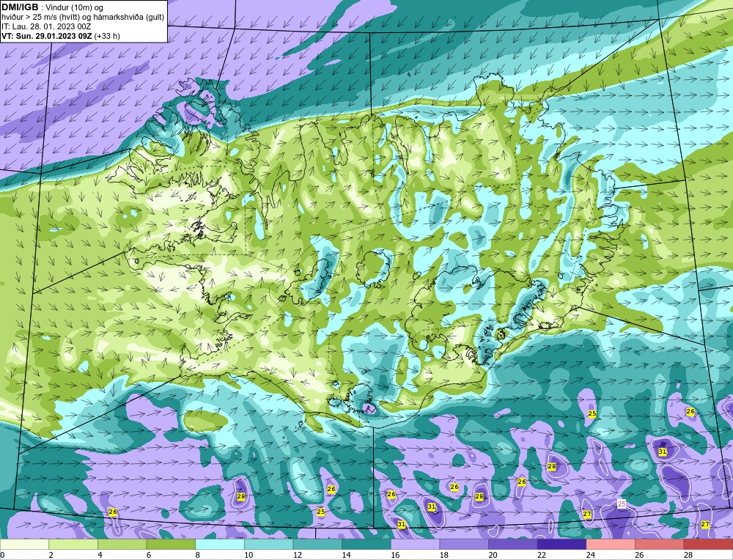This screenshot has width=733, height=560.
Task: Click the legend scale value '20'
Action: coord(493,555)
